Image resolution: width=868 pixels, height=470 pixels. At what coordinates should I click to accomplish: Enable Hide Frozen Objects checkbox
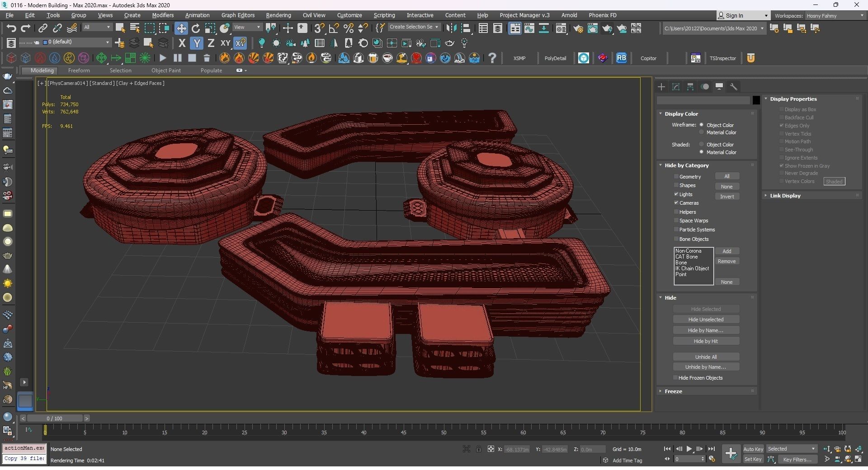point(675,378)
